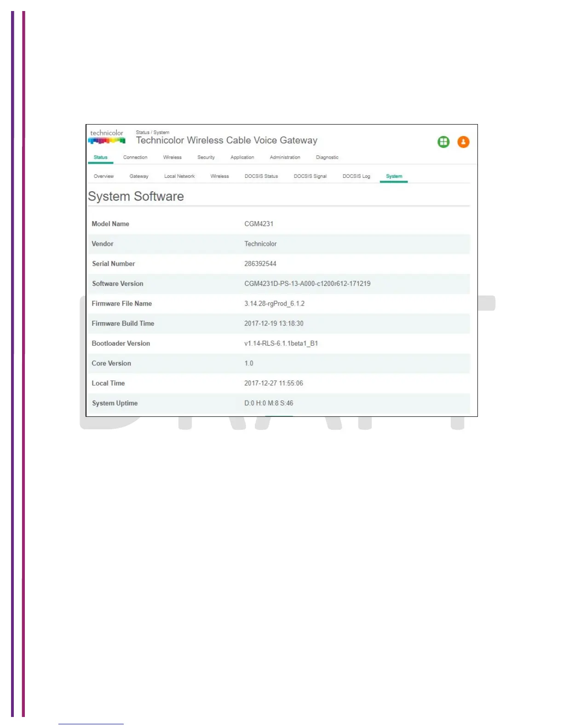The height and width of the screenshot is (728, 563).
Task: Click the System Software heading
Action: pyautogui.click(x=136, y=196)
